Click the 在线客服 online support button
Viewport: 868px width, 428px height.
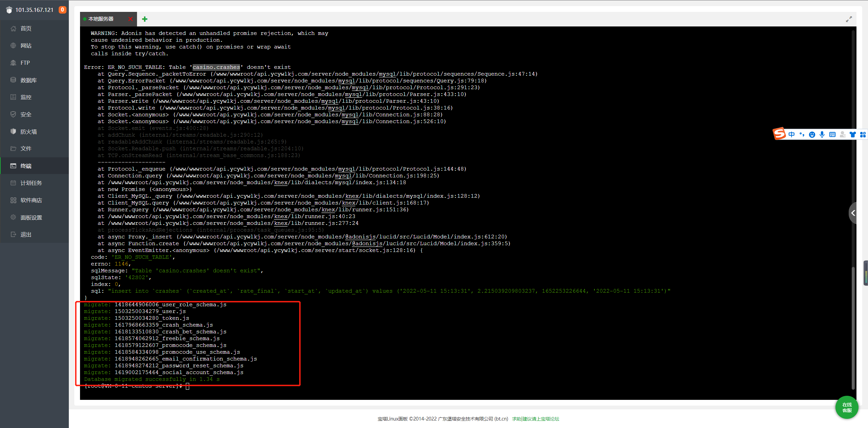click(x=847, y=407)
